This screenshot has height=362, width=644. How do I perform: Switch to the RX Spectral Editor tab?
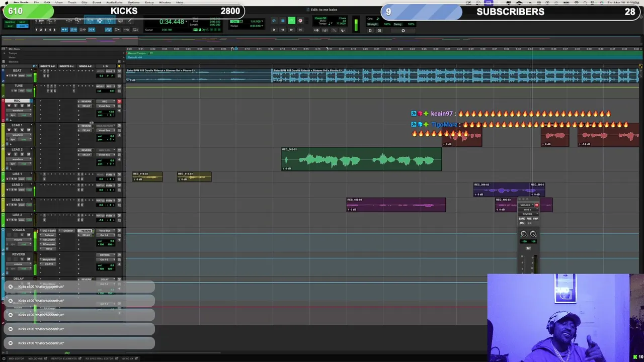coord(101,358)
